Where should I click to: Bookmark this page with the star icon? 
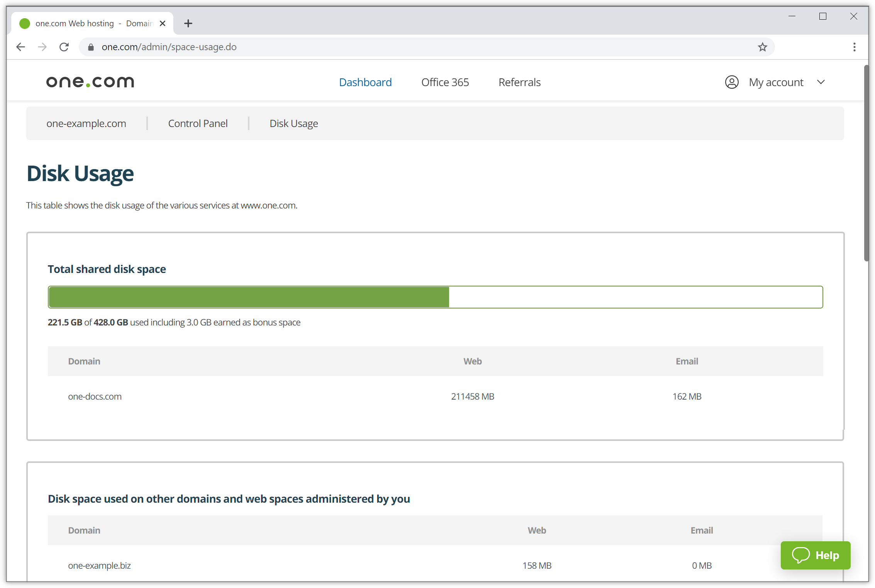762,47
